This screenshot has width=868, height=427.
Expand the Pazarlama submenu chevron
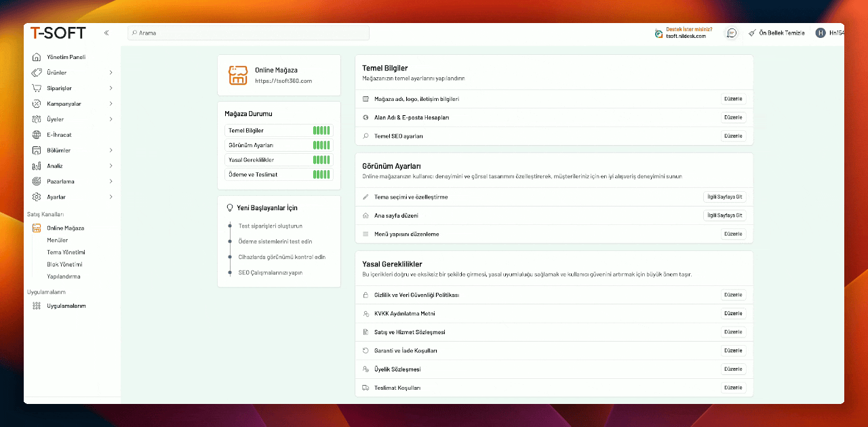pos(111,182)
